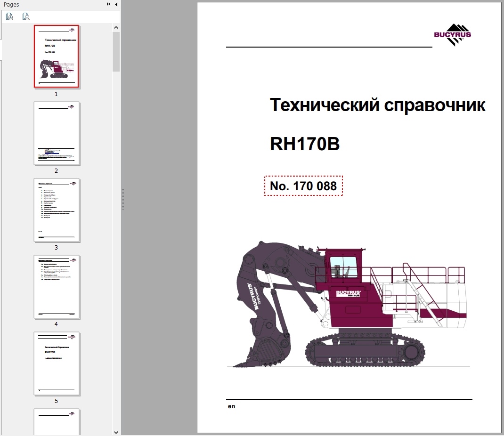Click the "Технический справочник" heading text

[378, 105]
